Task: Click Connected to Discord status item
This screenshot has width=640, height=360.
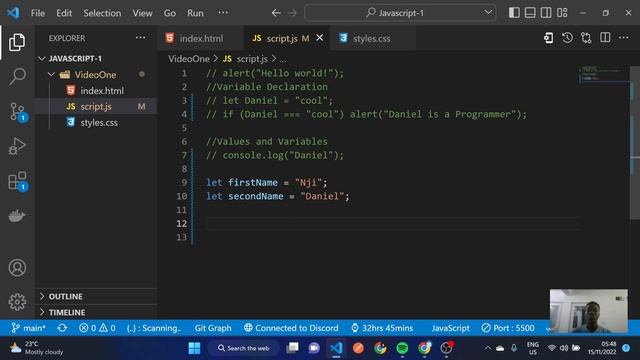Action: coord(291,328)
